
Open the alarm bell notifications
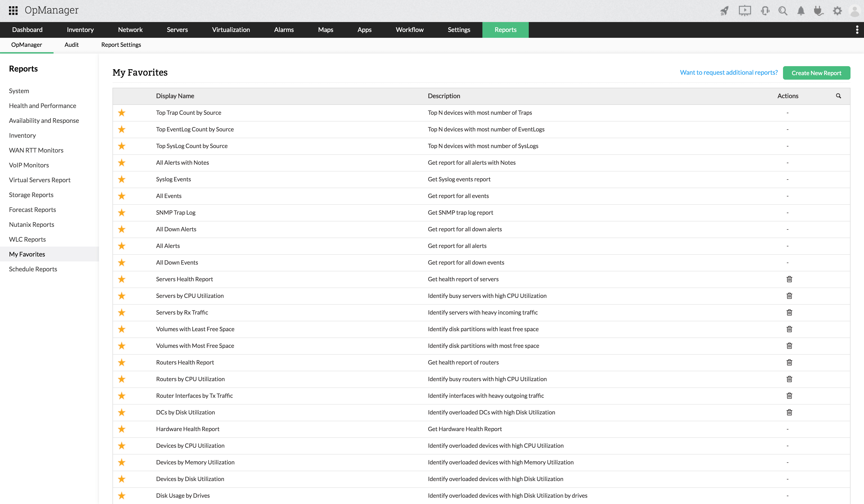click(x=801, y=11)
